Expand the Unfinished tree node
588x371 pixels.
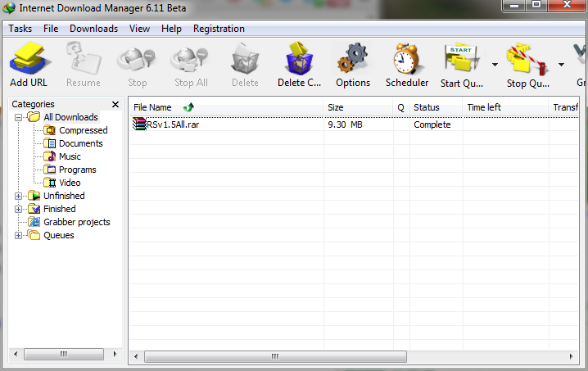coord(18,196)
